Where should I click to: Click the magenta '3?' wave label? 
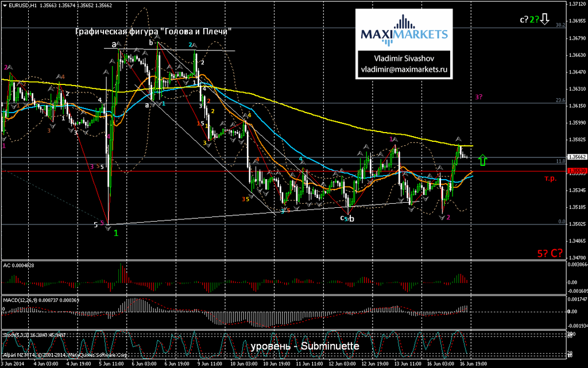coord(478,97)
